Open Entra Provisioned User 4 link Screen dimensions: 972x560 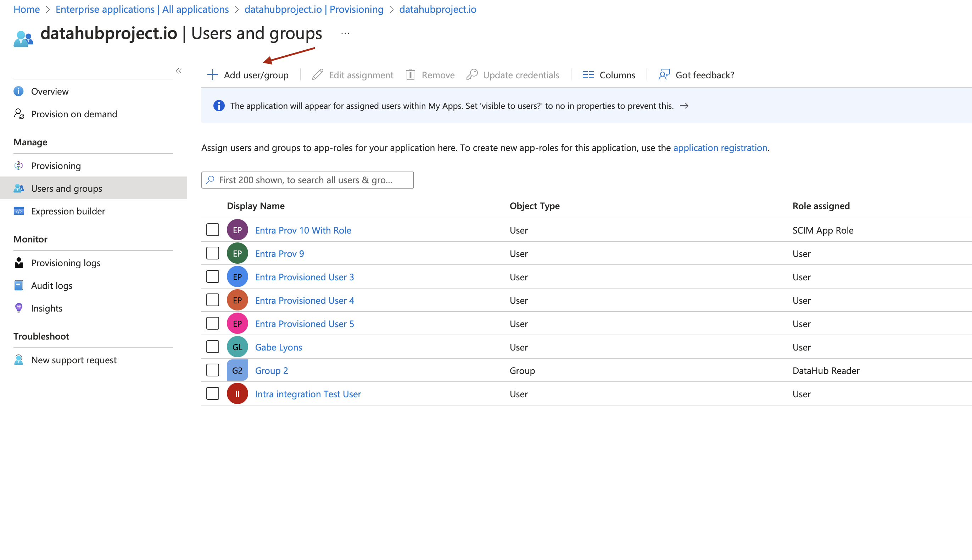304,301
